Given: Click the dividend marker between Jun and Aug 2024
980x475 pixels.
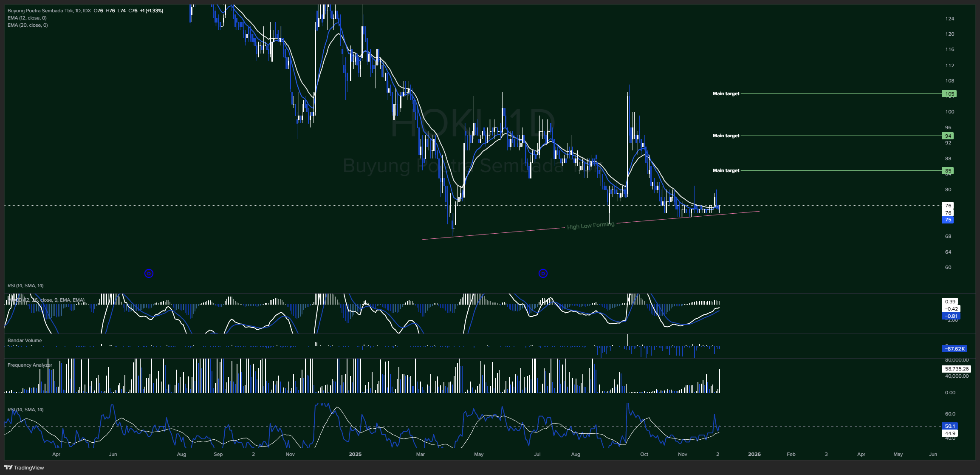Looking at the screenshot, I should pyautogui.click(x=149, y=274).
